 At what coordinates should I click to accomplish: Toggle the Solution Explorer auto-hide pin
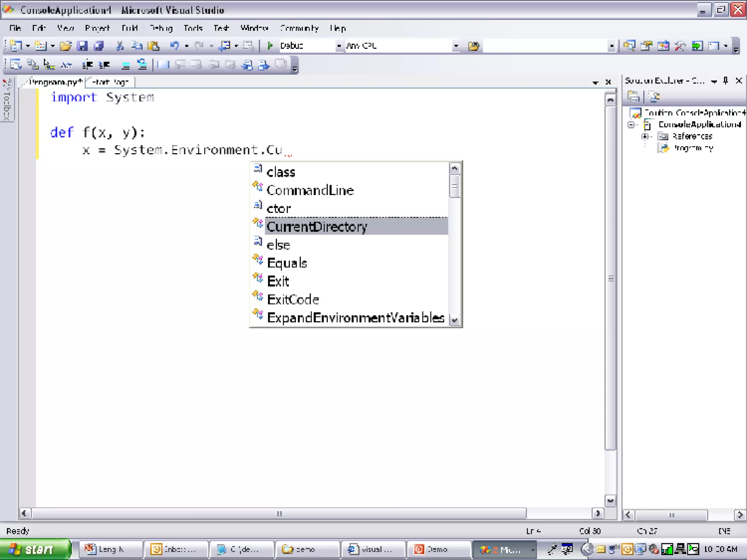click(725, 81)
